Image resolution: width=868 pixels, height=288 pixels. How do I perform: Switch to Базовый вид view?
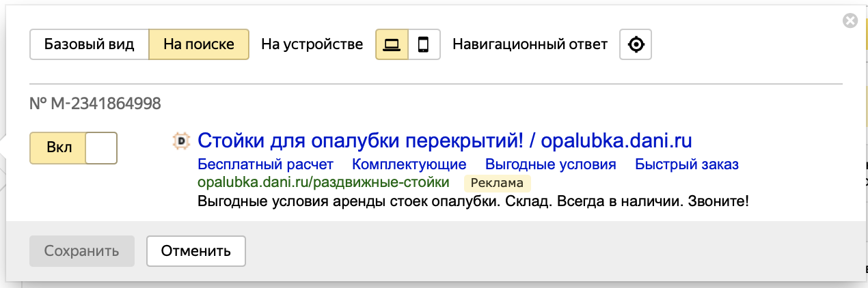(x=90, y=44)
